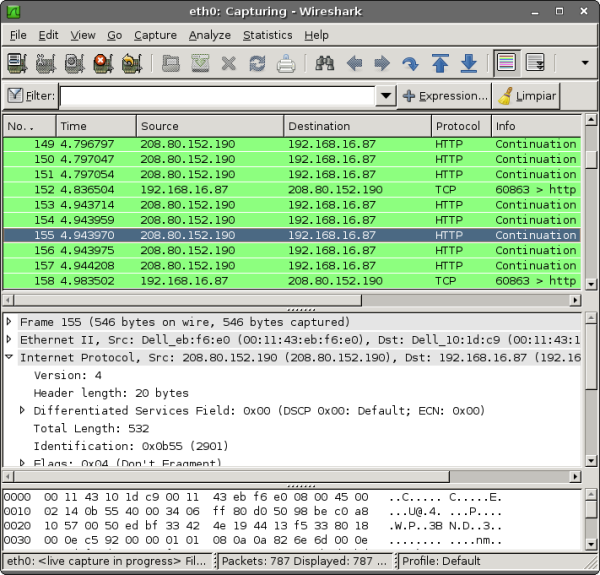This screenshot has width=600, height=575.
Task: Sort by the Info column header
Action: [x=536, y=126]
